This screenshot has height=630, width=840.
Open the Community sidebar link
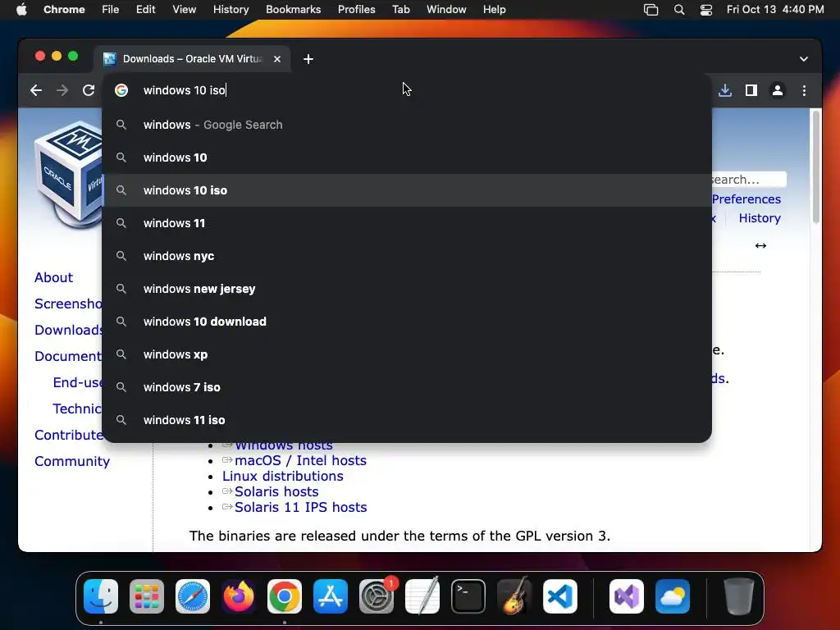click(x=72, y=461)
